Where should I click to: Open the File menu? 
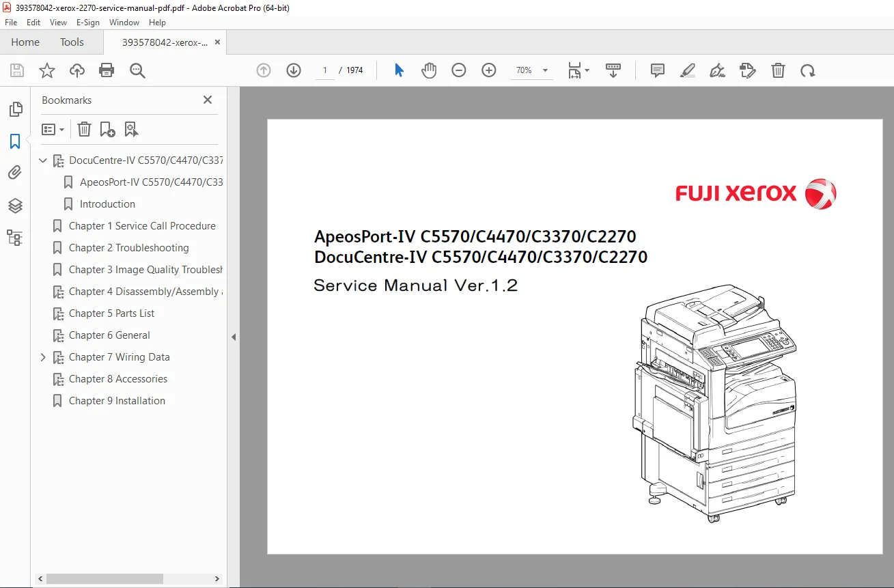click(11, 23)
